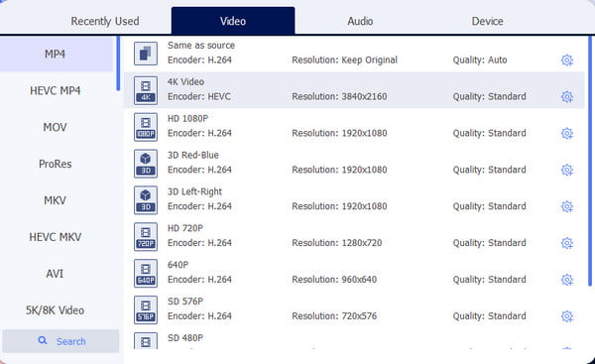
Task: Open settings gear for 3D Red-Blue preset
Action: [567, 170]
